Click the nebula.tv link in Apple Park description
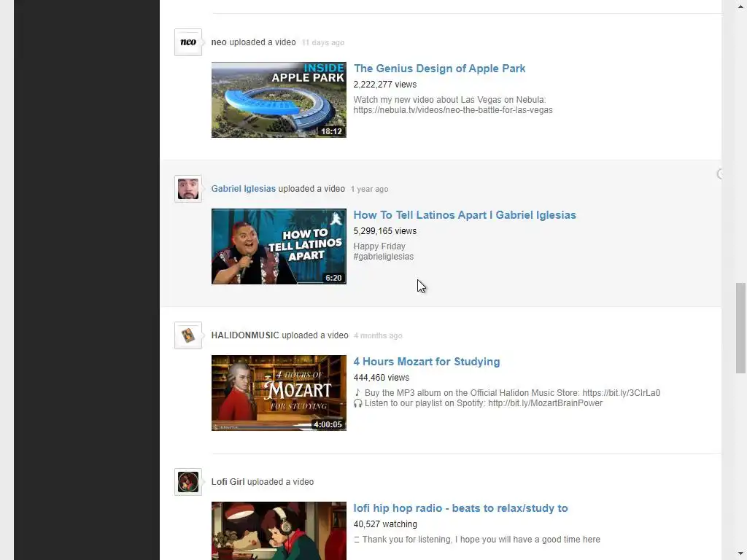747x560 pixels. pos(453,110)
